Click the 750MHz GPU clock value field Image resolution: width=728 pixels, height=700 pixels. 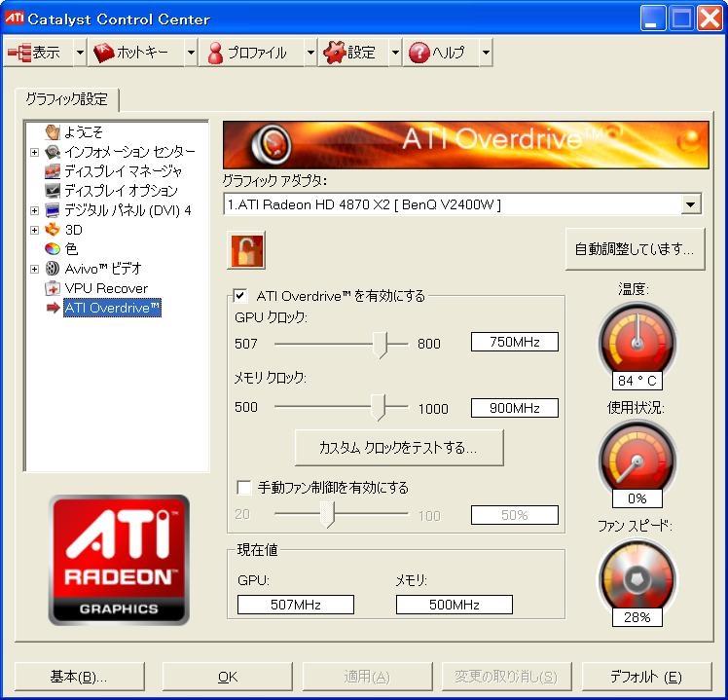click(x=515, y=342)
